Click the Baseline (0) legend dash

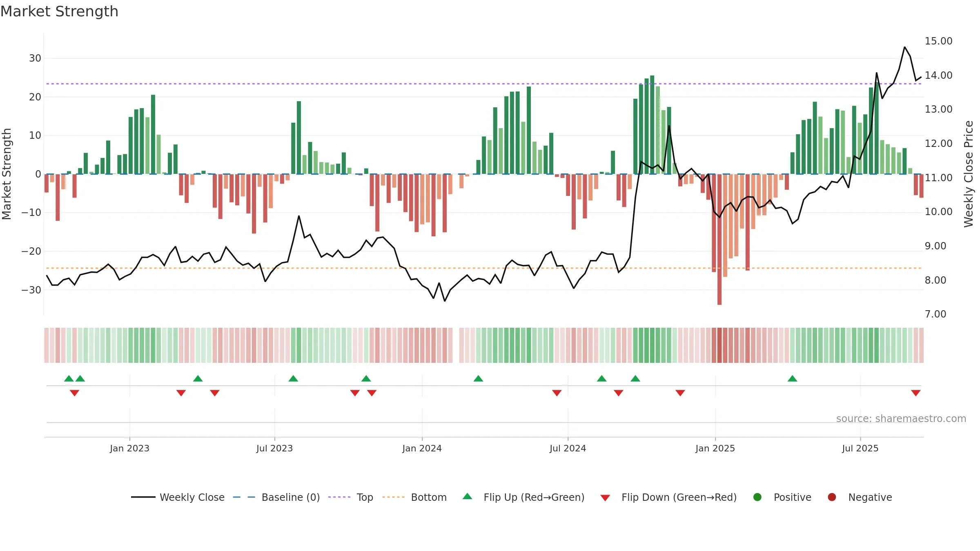tap(244, 497)
